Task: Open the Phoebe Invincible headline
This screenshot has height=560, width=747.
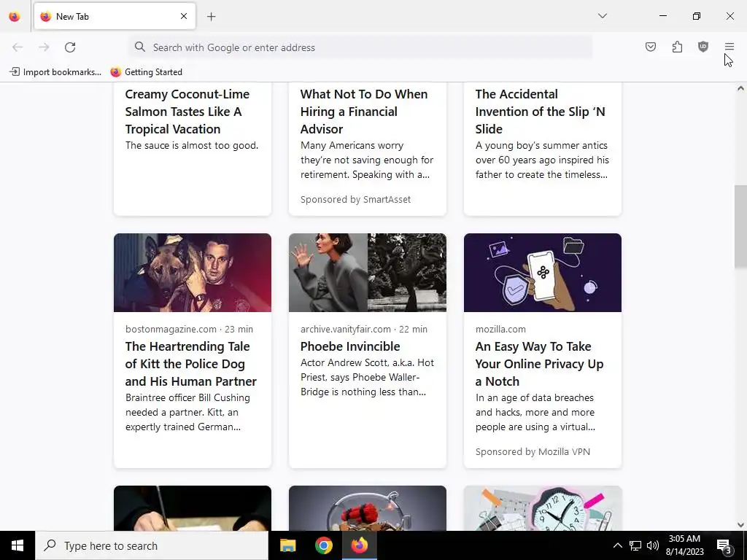Action: 350,346
